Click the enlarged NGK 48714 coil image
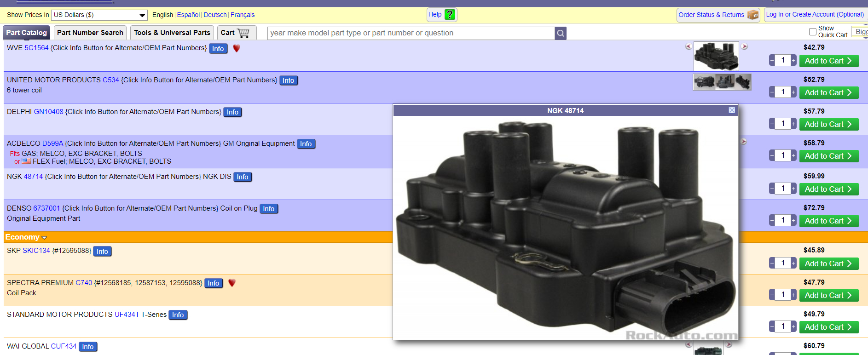Screen dimensions: 868x355 [566, 228]
